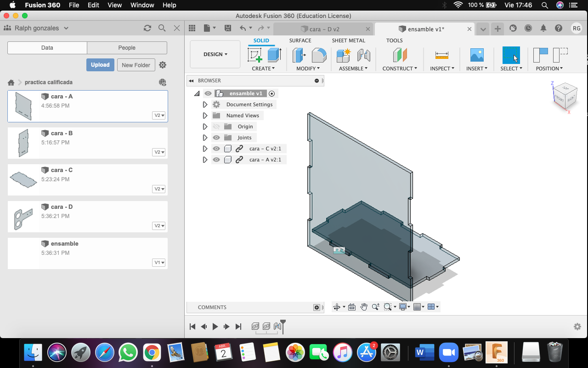Screen dimensions: 588x368
Task: Open the CREATE dropdown menu
Action: [263, 69]
